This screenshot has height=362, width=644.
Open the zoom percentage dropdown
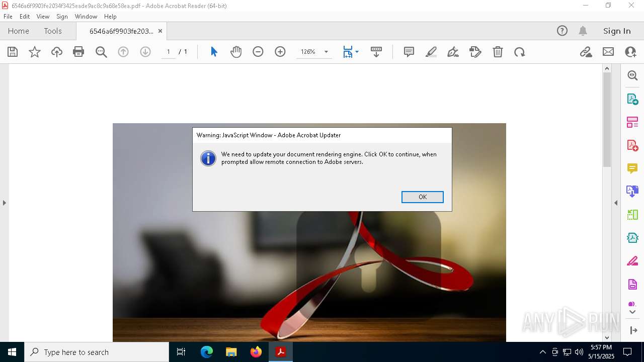pos(326,52)
